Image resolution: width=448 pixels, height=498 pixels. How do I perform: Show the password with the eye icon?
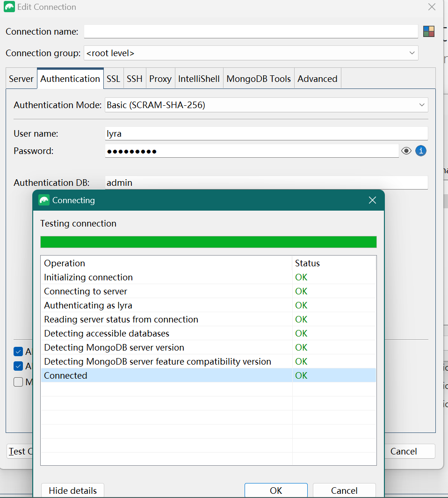[406, 151]
